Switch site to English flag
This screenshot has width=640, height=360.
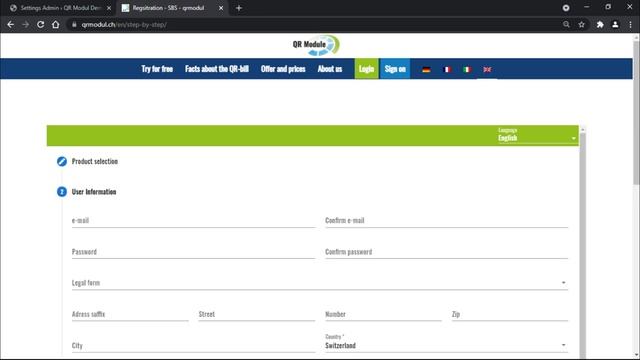click(x=487, y=69)
